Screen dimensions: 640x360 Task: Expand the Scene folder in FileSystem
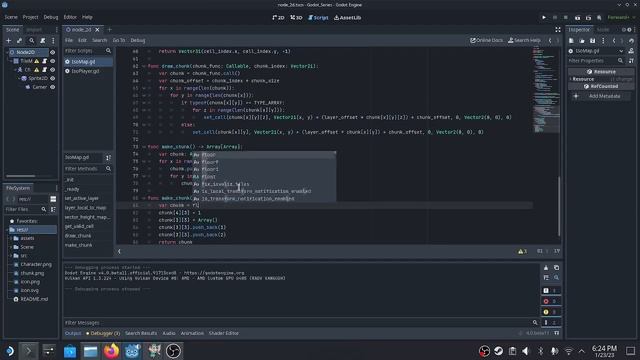coord(11,247)
